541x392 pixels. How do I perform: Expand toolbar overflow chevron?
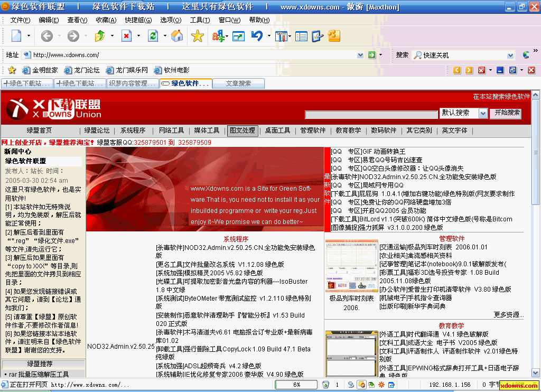(x=536, y=50)
